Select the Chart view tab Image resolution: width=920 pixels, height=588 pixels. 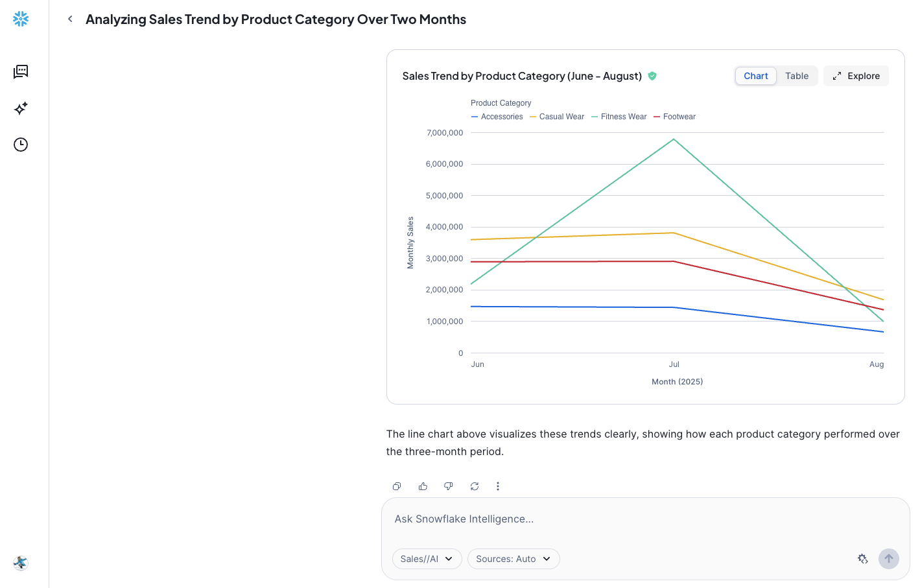click(x=755, y=76)
